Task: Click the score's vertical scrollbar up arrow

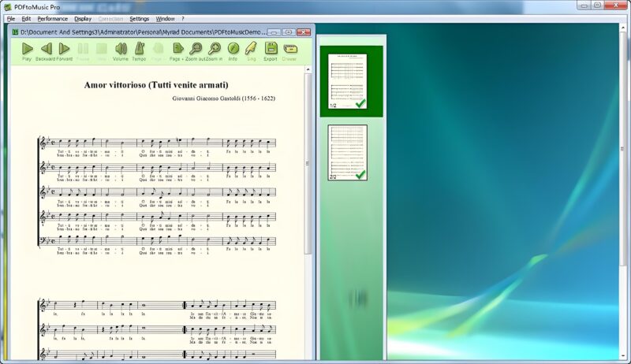Action: point(308,70)
